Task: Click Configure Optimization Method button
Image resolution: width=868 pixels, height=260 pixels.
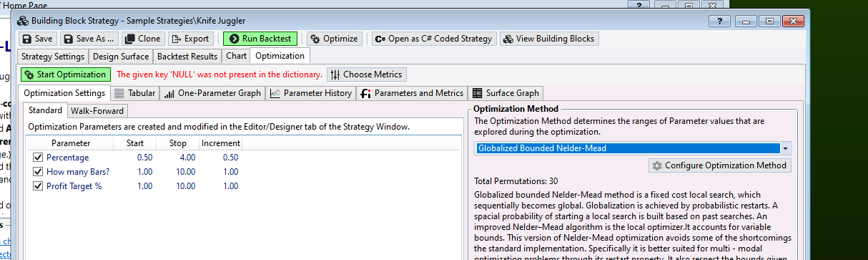Action: pos(719,165)
